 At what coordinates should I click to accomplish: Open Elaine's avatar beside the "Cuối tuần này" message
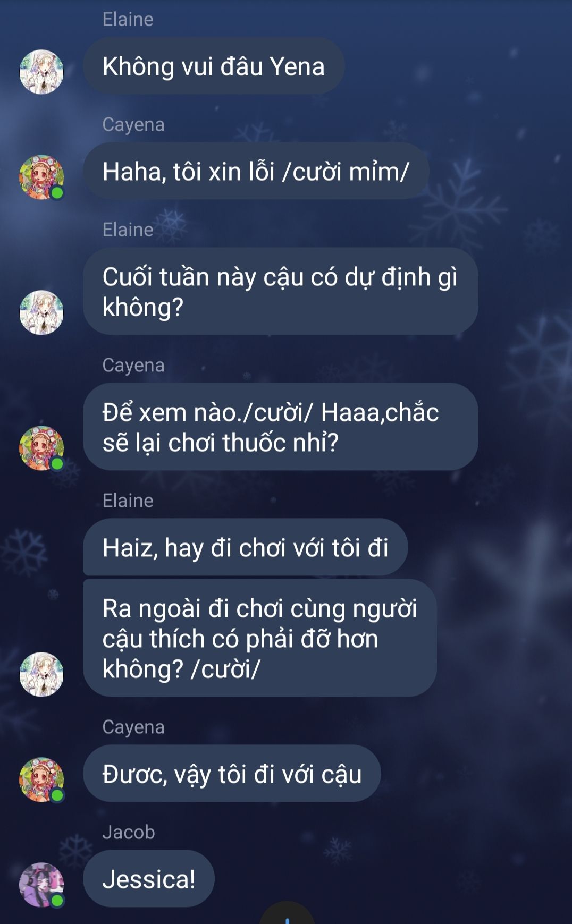tap(41, 312)
